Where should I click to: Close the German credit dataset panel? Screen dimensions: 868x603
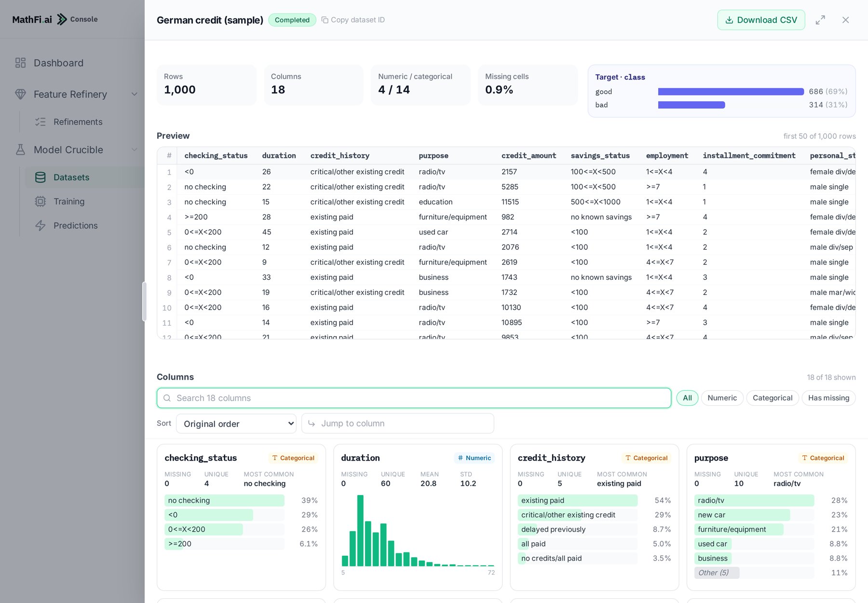[845, 20]
